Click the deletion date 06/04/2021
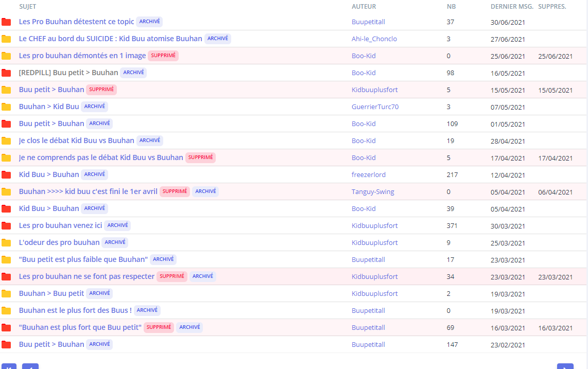 pos(556,192)
